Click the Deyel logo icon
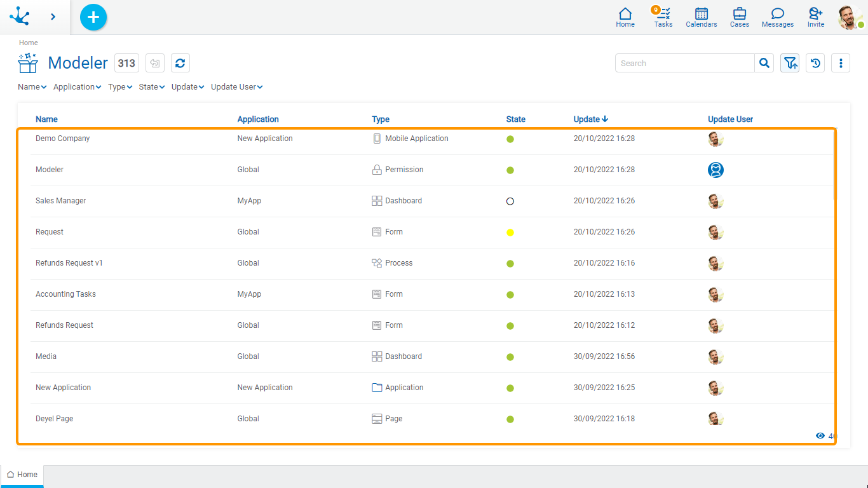This screenshot has width=868, height=488. (x=20, y=17)
